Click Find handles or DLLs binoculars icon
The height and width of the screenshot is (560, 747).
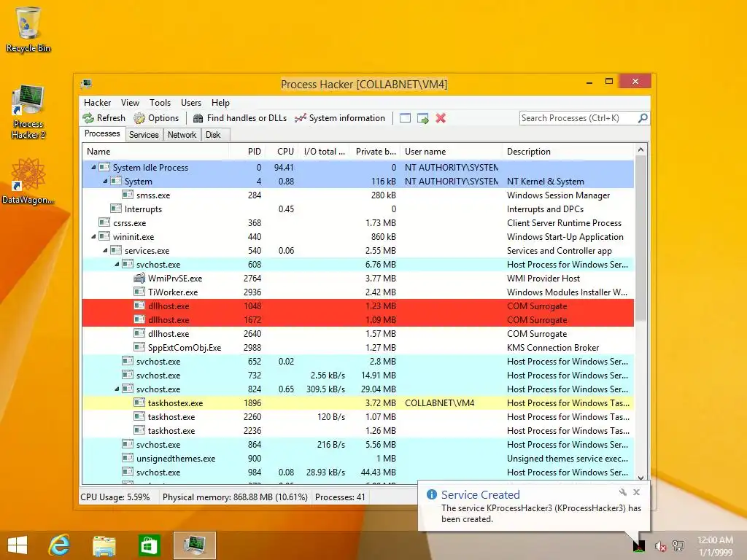click(x=198, y=118)
